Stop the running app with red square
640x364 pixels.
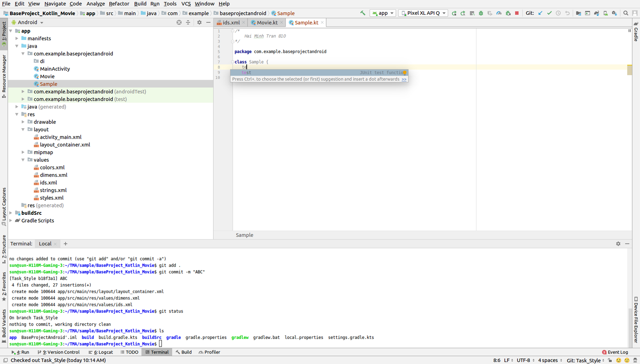click(x=517, y=13)
